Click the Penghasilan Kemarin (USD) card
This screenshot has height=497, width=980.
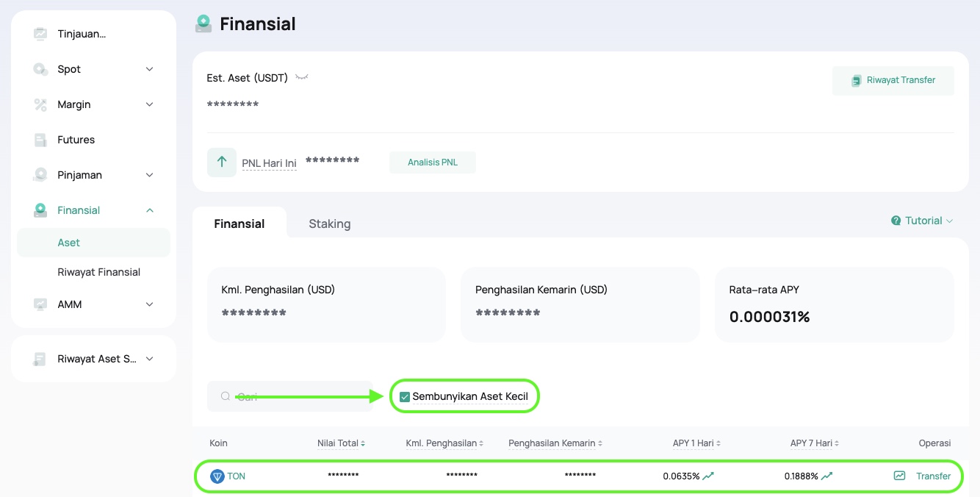pyautogui.click(x=580, y=304)
